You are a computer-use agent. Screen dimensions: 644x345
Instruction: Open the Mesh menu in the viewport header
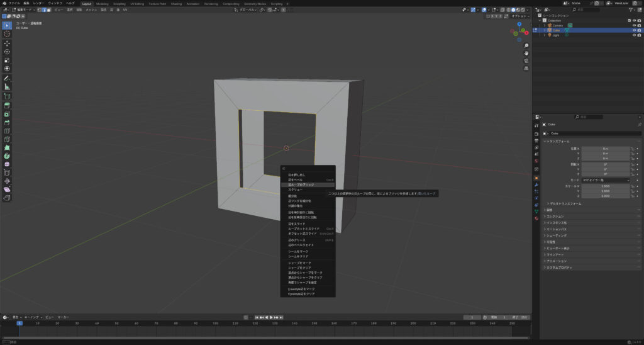[x=91, y=9]
